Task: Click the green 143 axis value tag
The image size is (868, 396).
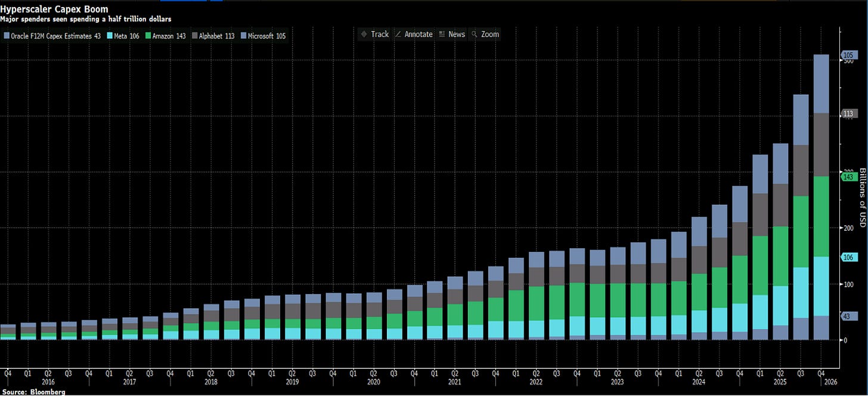Action: pos(848,177)
